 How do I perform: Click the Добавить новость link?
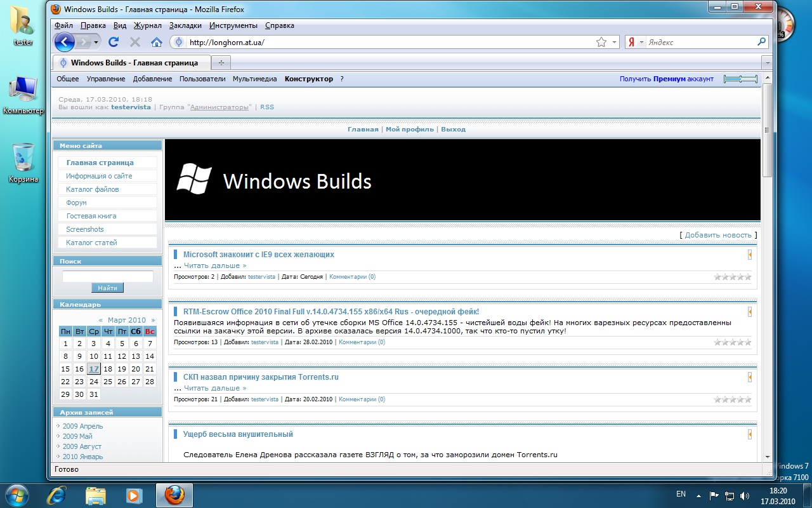coord(718,235)
